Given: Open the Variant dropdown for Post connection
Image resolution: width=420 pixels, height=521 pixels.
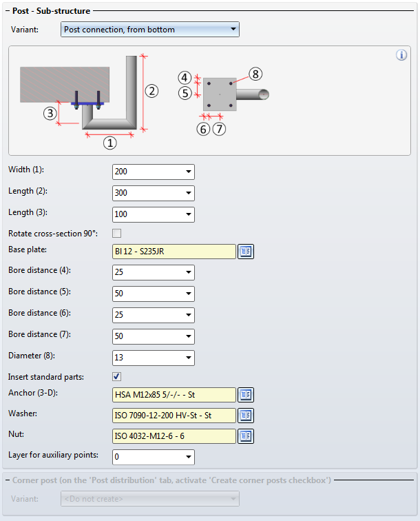Looking at the screenshot, I should (233, 29).
